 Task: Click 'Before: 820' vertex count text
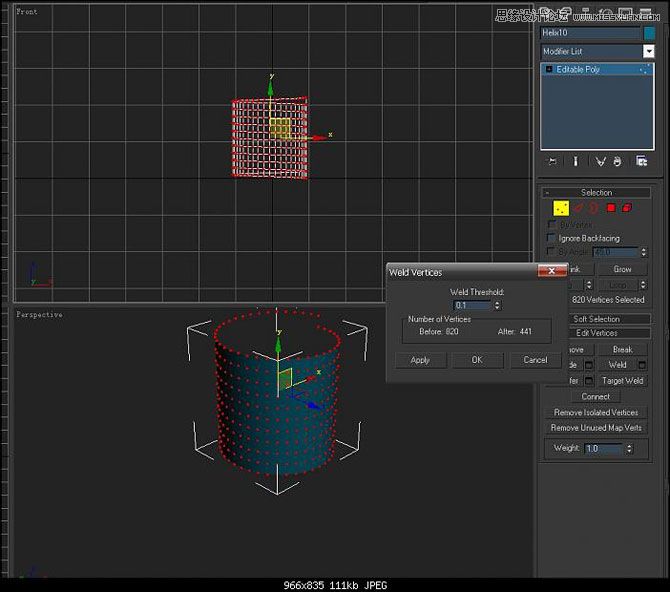click(x=439, y=331)
